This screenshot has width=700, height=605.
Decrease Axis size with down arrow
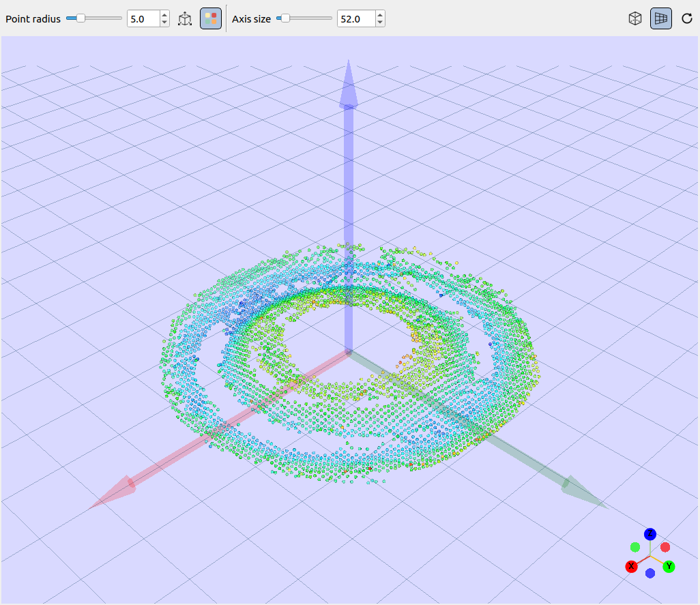click(380, 23)
